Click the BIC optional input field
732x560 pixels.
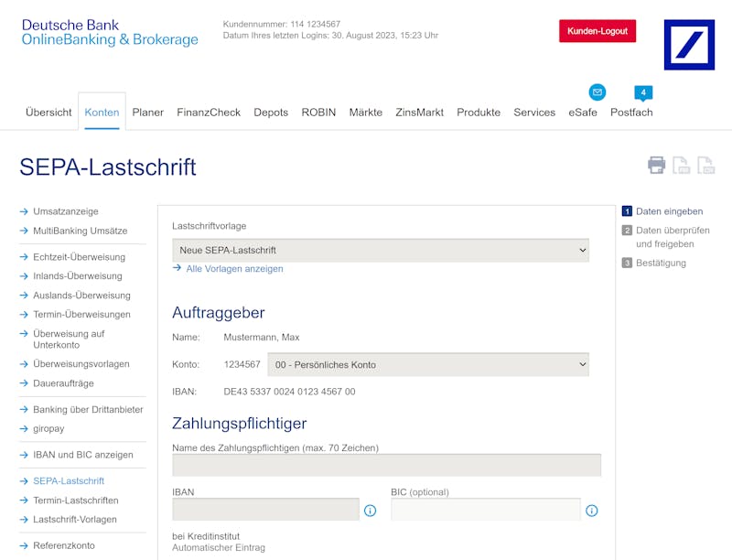pyautogui.click(x=486, y=509)
